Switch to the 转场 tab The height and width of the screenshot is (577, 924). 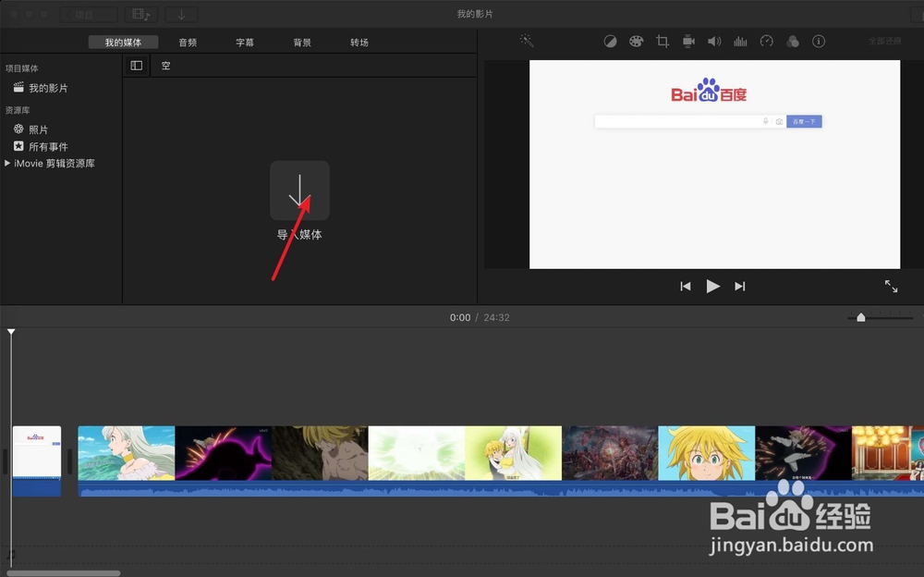click(359, 43)
